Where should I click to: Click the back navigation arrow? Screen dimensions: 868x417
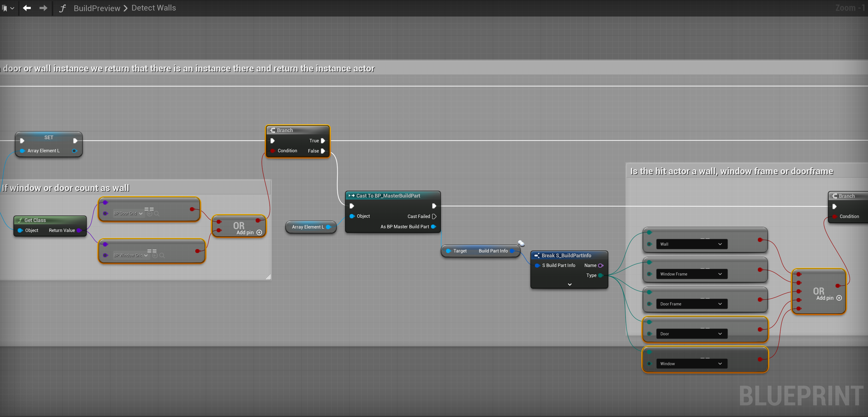(x=27, y=8)
